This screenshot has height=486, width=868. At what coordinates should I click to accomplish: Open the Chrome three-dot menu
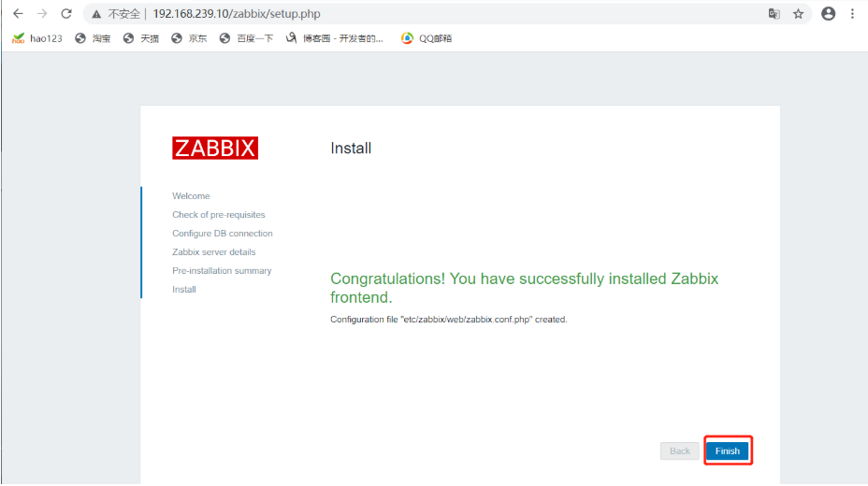852,14
